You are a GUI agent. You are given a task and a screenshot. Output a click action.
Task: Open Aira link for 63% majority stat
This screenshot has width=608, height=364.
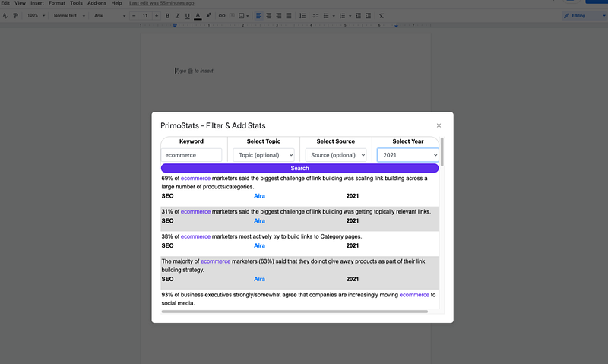(x=259, y=279)
